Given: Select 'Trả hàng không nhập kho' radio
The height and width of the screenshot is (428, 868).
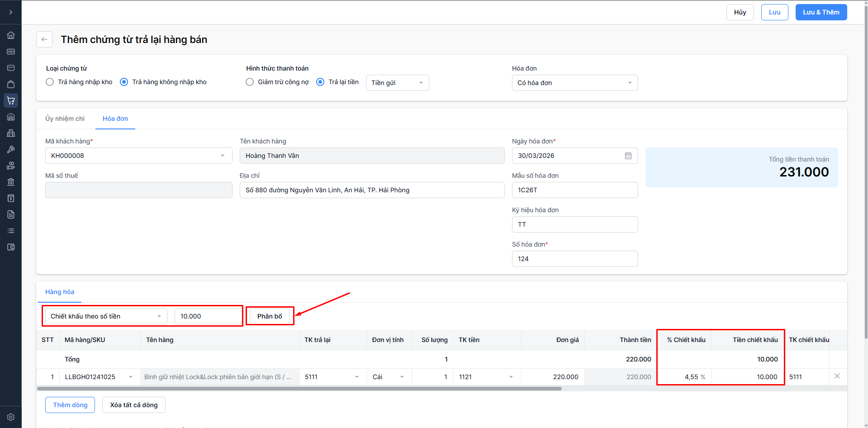Looking at the screenshot, I should coord(124,82).
